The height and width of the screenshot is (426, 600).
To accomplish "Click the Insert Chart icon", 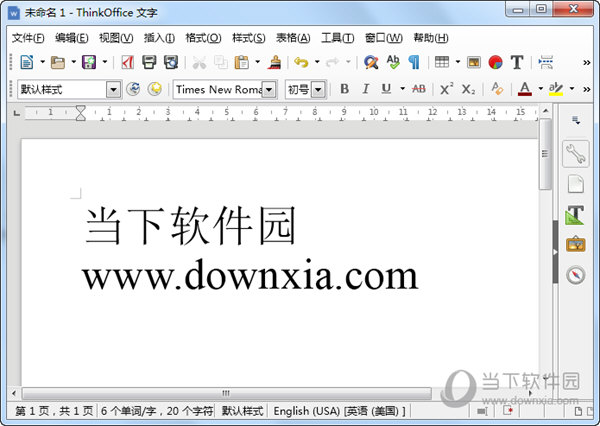I will click(x=496, y=62).
